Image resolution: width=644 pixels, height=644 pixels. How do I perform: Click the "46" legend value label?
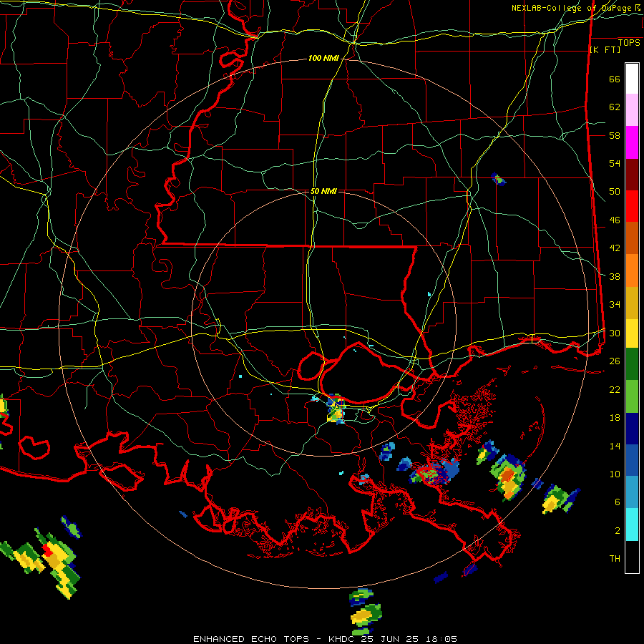[615, 220]
